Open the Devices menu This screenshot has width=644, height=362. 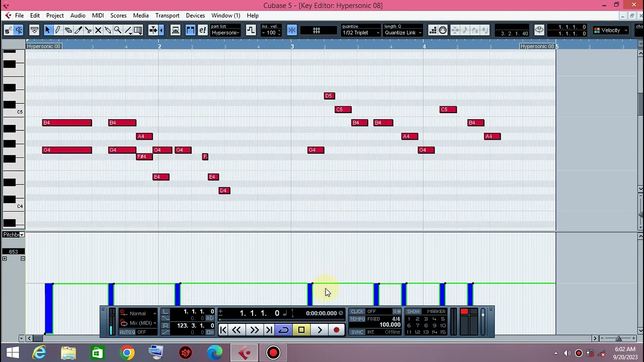[195, 16]
